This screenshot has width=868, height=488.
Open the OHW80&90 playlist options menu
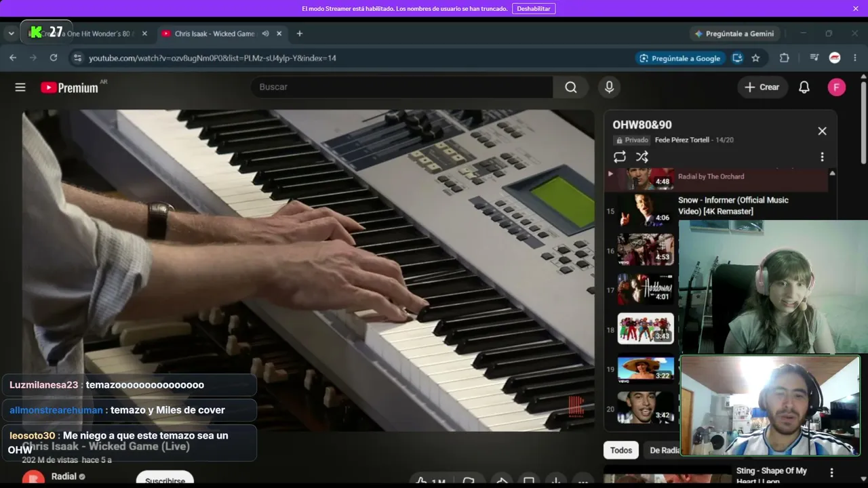pyautogui.click(x=822, y=157)
